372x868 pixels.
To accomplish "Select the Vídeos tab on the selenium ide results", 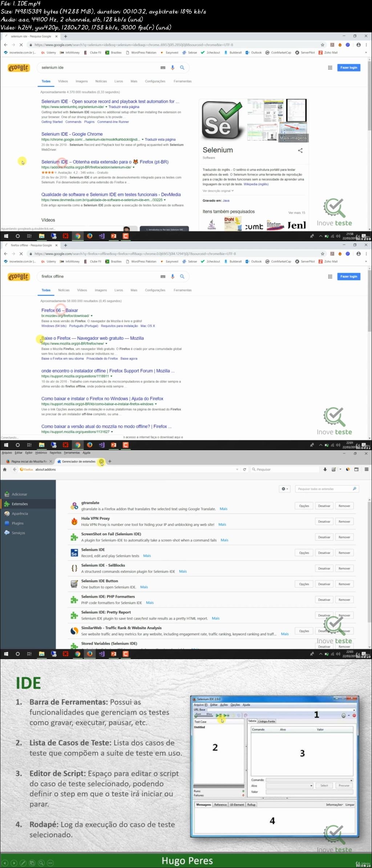I will pos(63,81).
